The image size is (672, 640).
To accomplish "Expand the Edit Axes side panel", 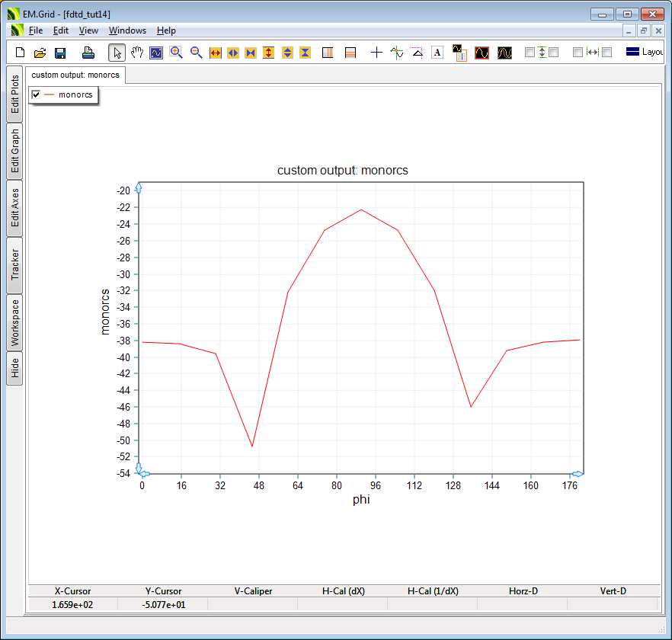I will (15, 208).
